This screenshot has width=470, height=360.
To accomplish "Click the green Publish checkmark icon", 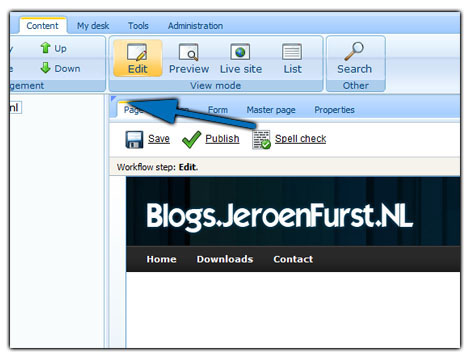I will [x=192, y=139].
